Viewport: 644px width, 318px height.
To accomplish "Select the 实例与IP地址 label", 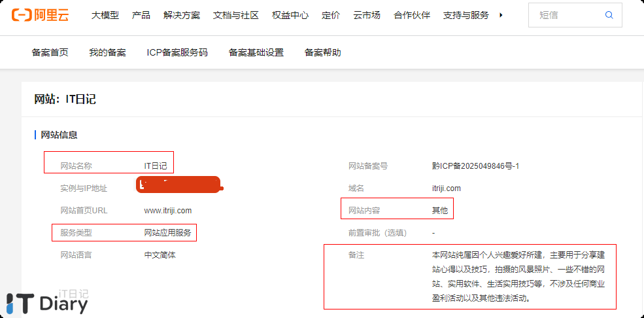I will [x=84, y=188].
